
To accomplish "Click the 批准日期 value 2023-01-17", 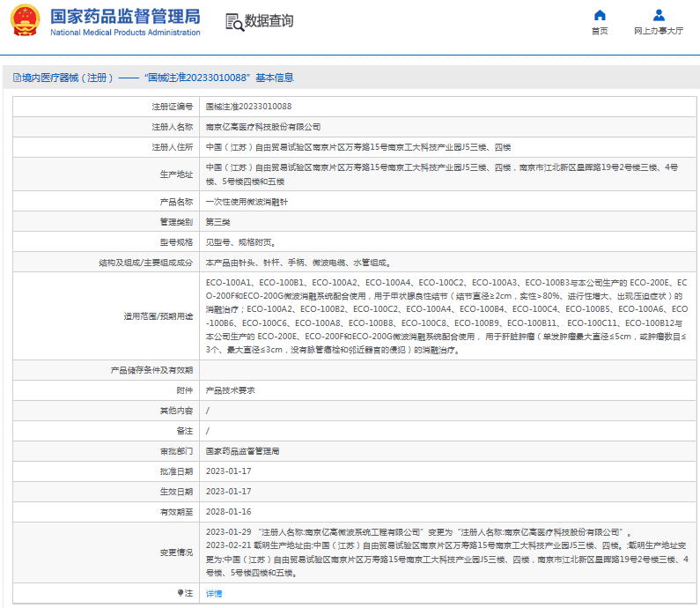I will (229, 471).
